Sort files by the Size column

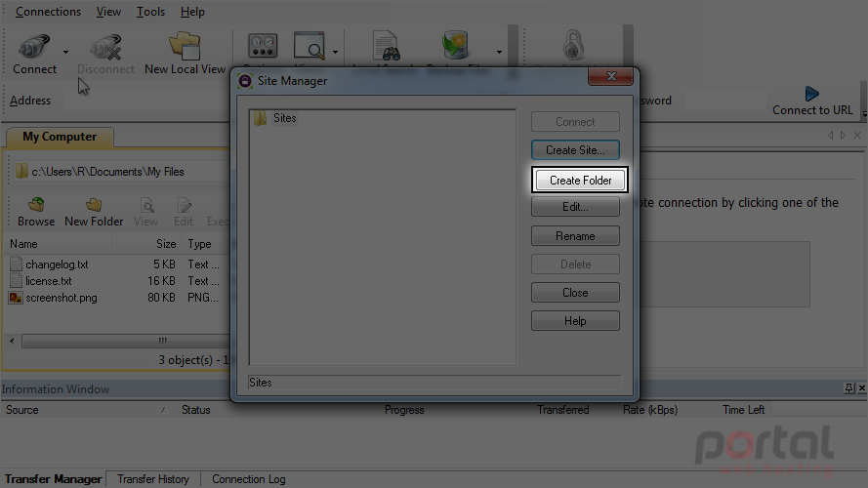coord(166,244)
